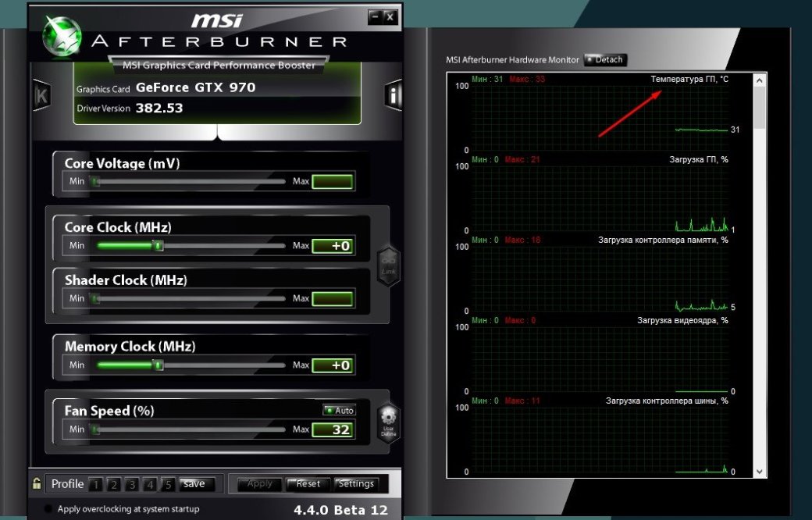Viewport: 812px width, 520px height.
Task: Click version text 4.4.0 Beta 12
Action: tap(340, 510)
